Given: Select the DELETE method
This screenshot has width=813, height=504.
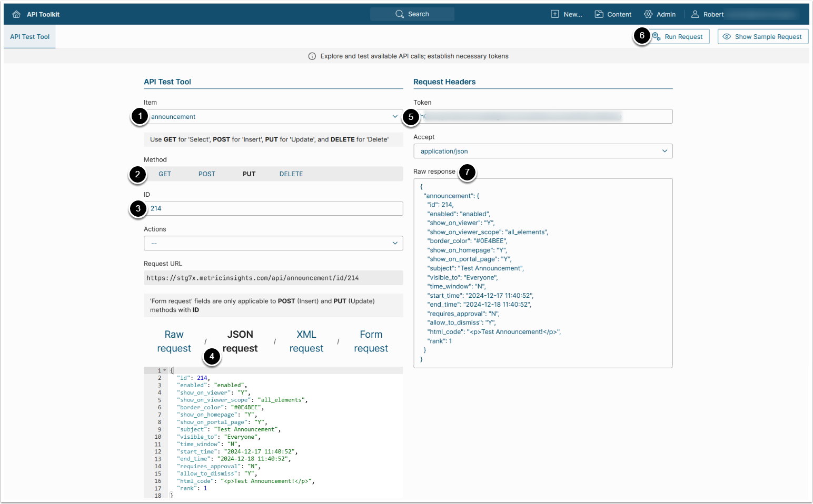Looking at the screenshot, I should pyautogui.click(x=291, y=174).
